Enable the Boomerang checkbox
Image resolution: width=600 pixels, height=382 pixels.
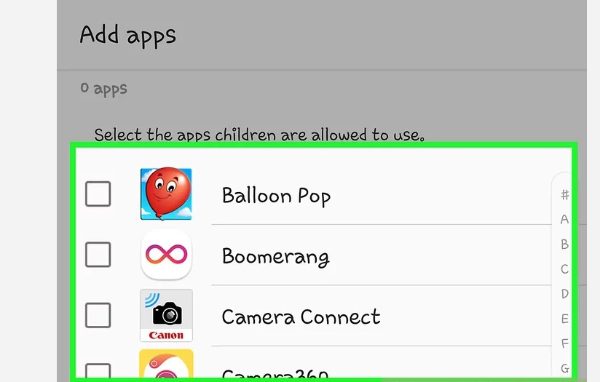coord(98,255)
